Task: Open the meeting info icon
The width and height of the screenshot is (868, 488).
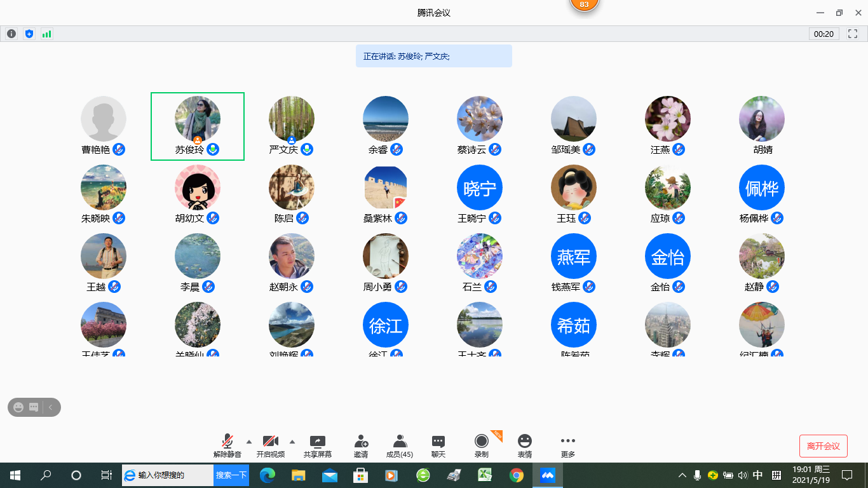Action: [11, 34]
